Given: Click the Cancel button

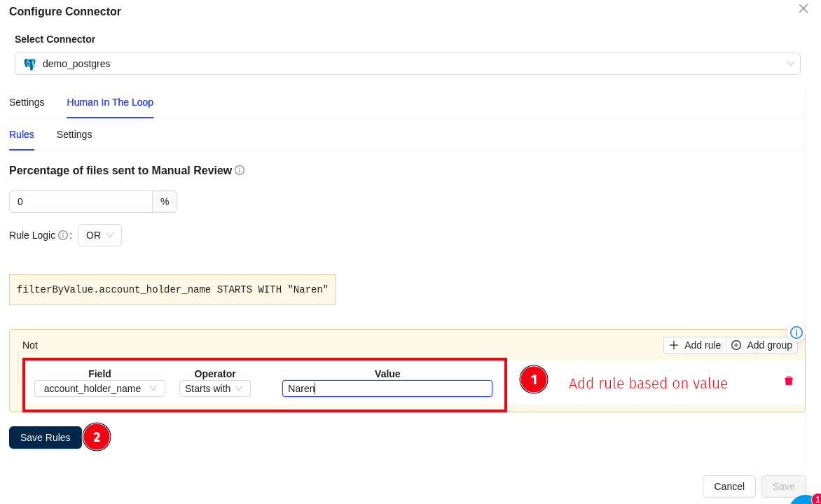Looking at the screenshot, I should click(x=729, y=486).
